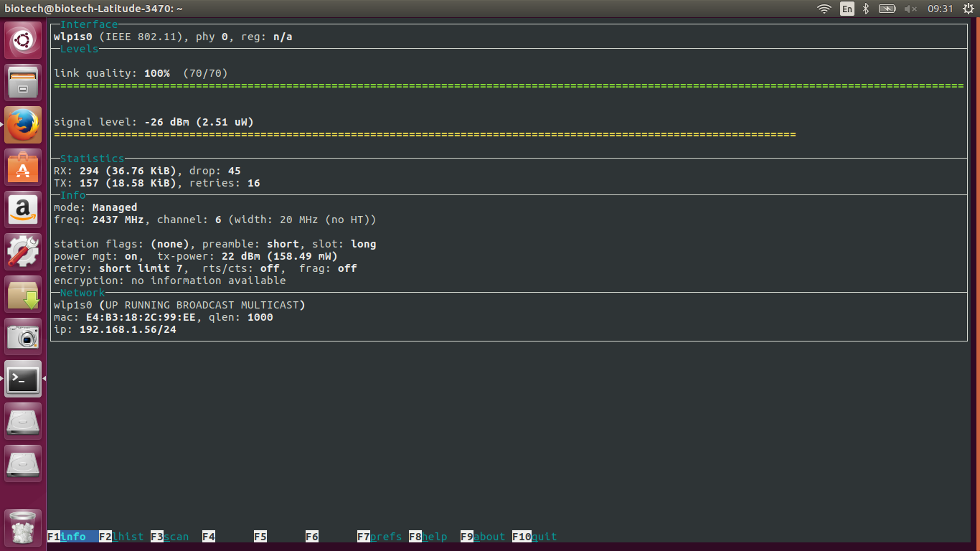Click the Ubuntu Dash home button

click(x=23, y=39)
